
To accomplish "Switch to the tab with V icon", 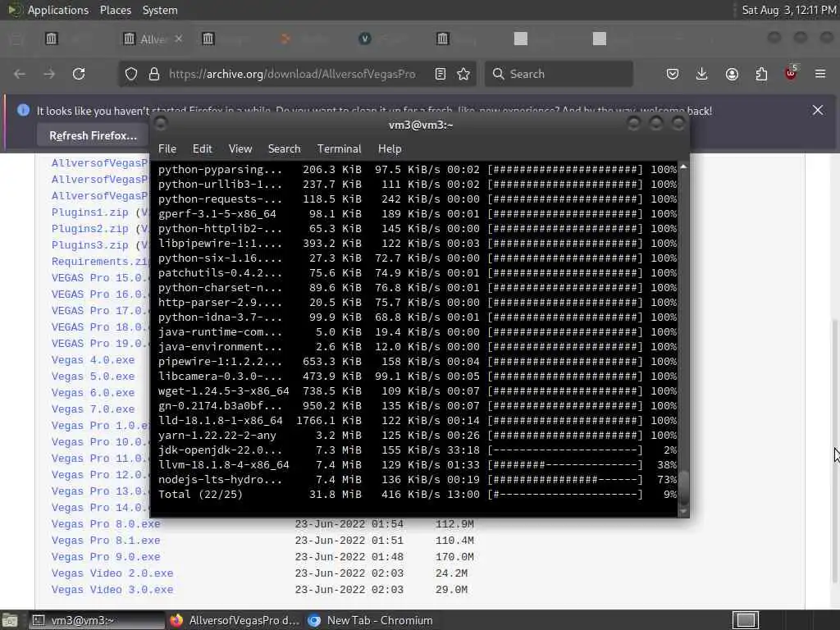I will coord(365,39).
